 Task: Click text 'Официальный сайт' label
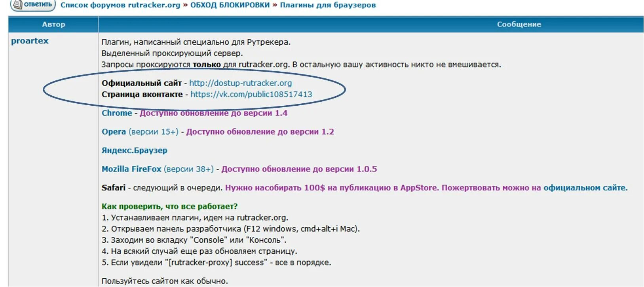(141, 83)
